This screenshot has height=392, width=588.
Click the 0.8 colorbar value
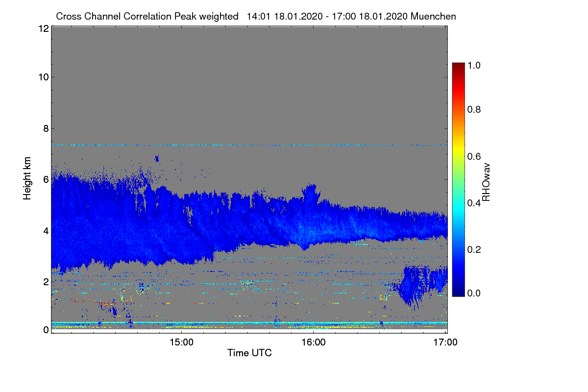tap(474, 109)
